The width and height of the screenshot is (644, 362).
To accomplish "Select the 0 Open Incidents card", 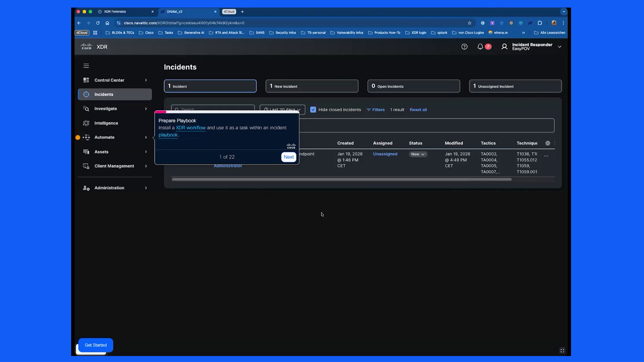I will tap(414, 86).
